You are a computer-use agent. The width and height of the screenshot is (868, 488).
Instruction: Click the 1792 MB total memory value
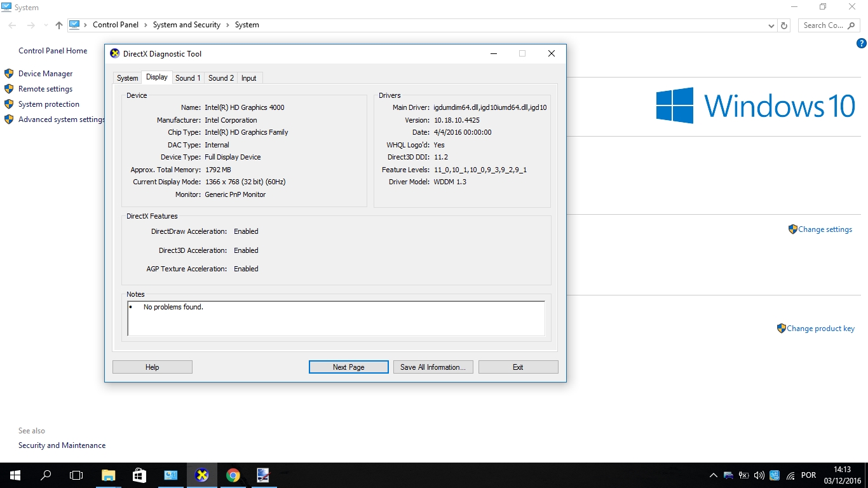[218, 170]
